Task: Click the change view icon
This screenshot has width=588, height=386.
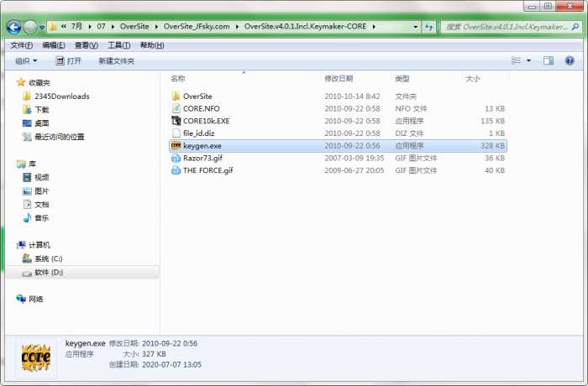Action: (x=516, y=60)
